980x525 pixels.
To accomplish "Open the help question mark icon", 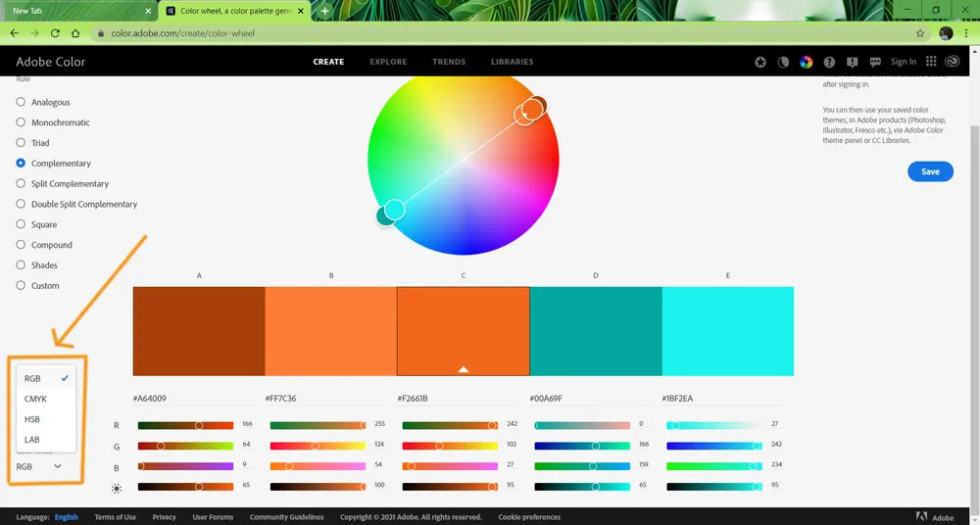I will tap(829, 62).
